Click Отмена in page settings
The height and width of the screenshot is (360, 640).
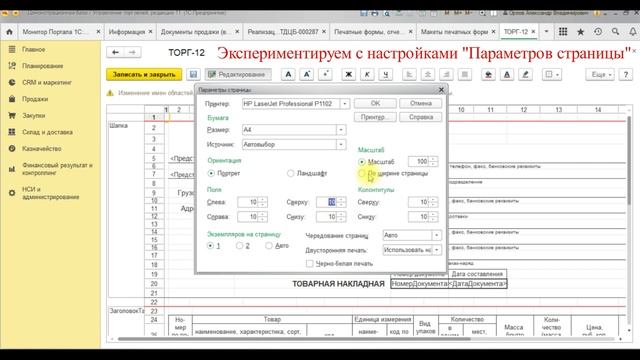coord(420,104)
